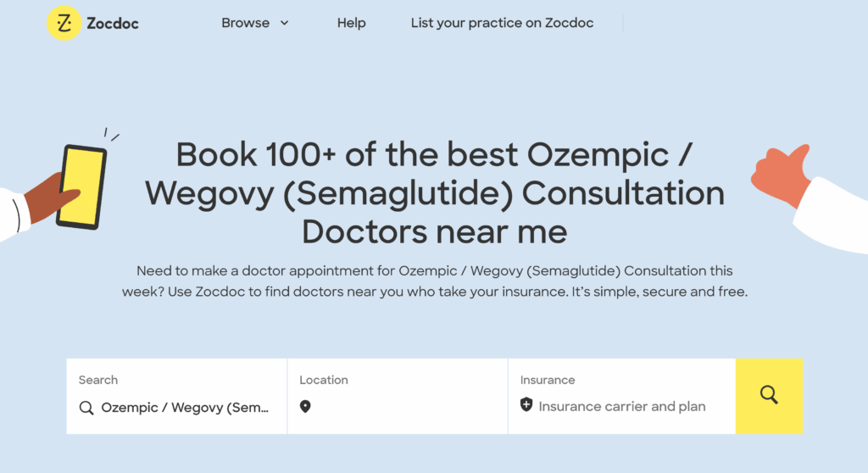This screenshot has width=868, height=473.
Task: Open the Help page
Action: pyautogui.click(x=352, y=23)
